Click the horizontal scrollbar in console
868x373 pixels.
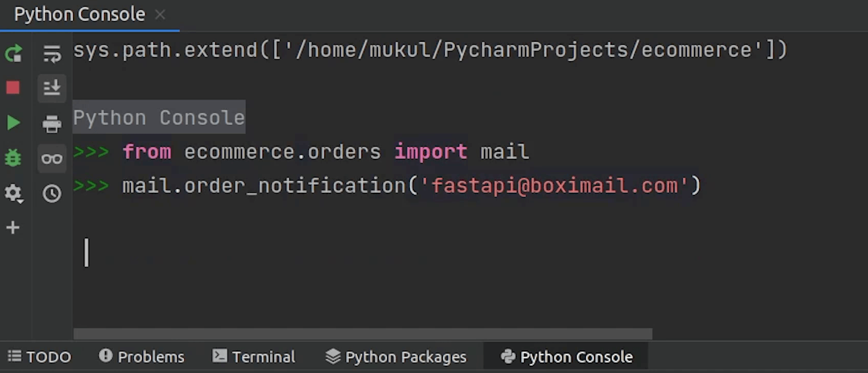coord(362,334)
